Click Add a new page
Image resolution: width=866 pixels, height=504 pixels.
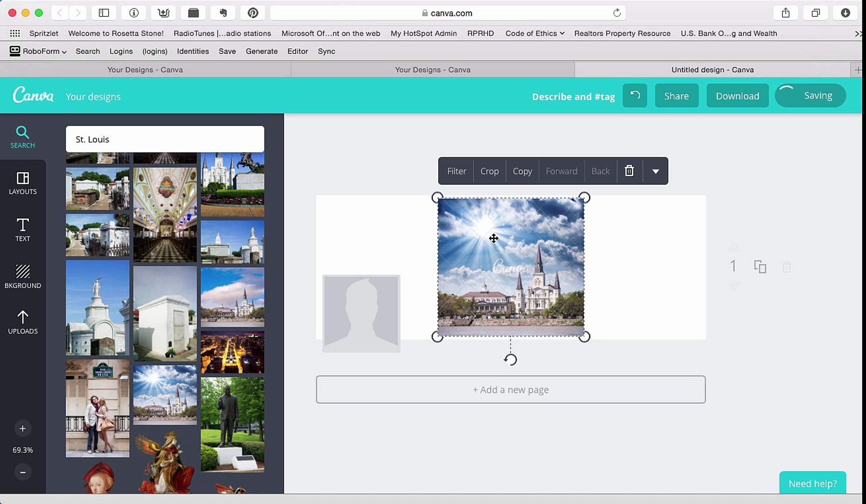(x=510, y=389)
